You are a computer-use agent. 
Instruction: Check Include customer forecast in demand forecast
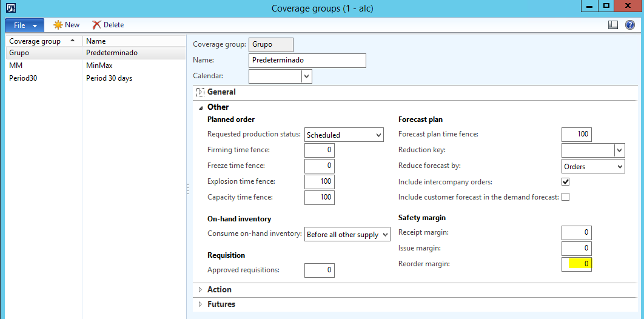tap(566, 197)
